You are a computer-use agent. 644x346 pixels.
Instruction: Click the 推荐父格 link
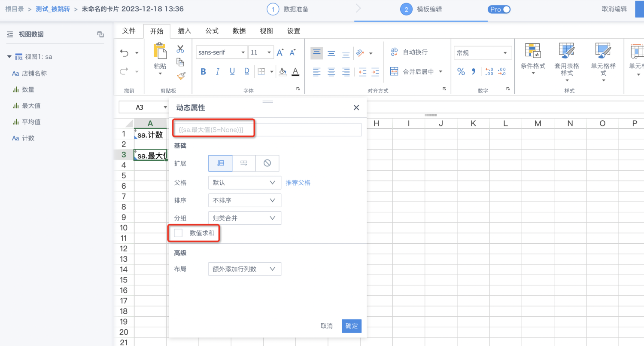pyautogui.click(x=298, y=183)
